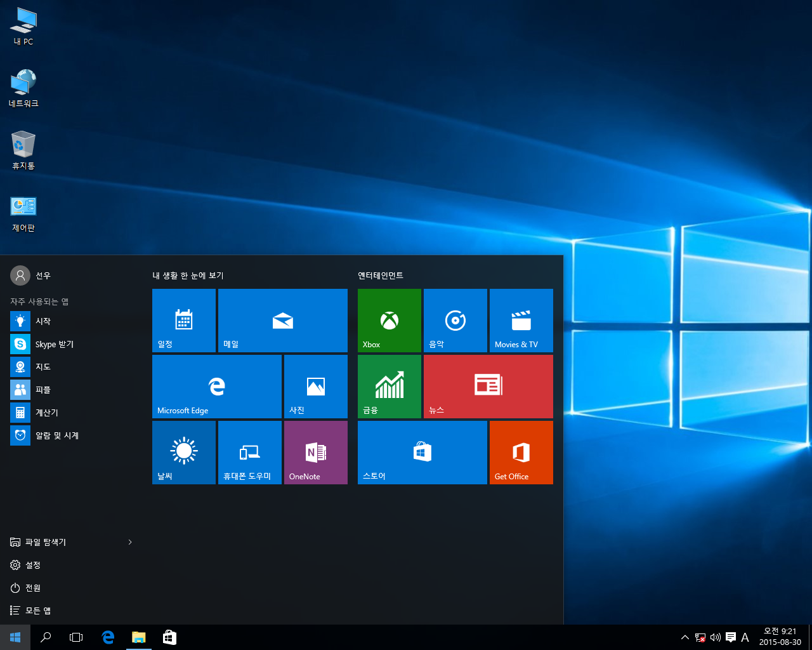Viewport: 812px width, 650px height.
Task: Open 피플 from the app list
Action: point(71,390)
